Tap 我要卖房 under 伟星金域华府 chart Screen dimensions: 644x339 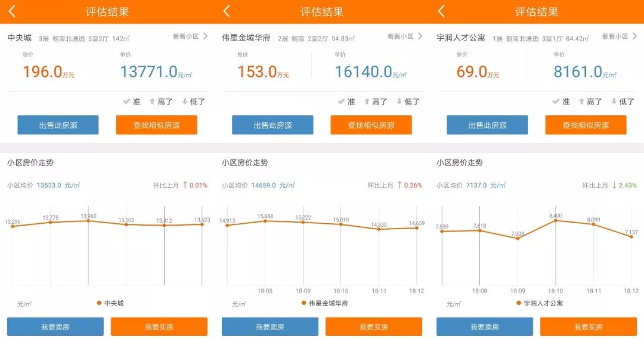(x=270, y=326)
